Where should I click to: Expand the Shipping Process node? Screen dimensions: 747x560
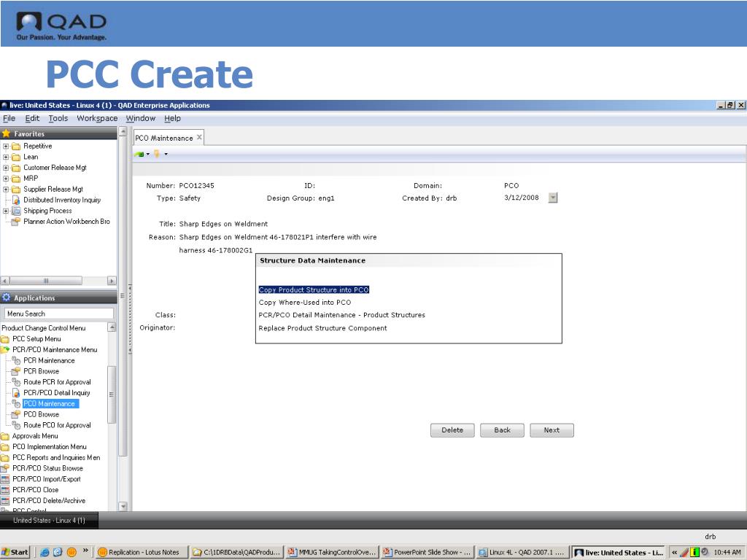coord(6,211)
